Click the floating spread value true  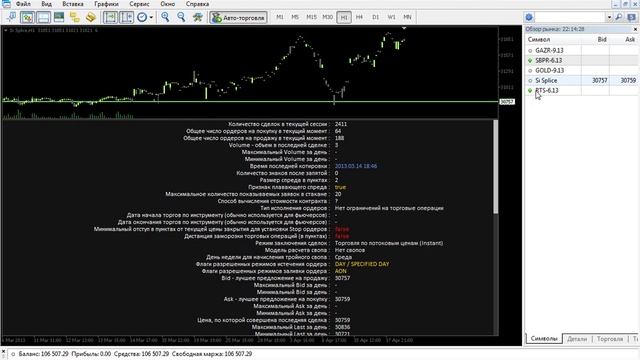tap(340, 187)
